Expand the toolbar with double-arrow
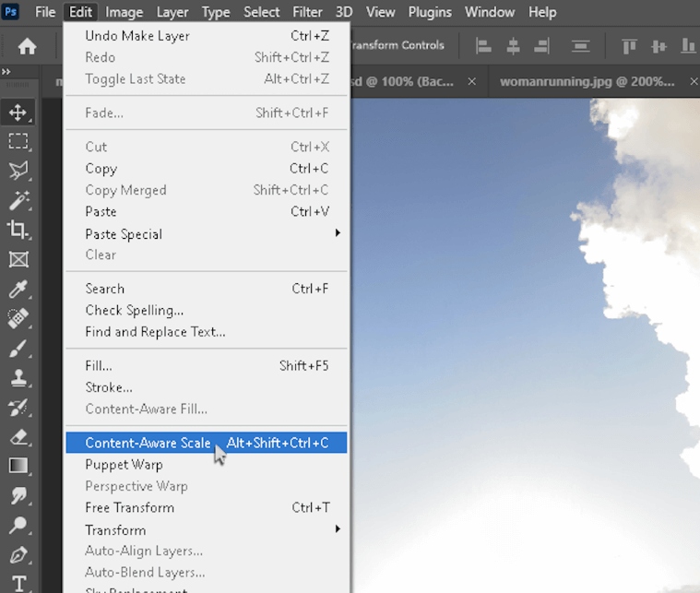 (6, 71)
